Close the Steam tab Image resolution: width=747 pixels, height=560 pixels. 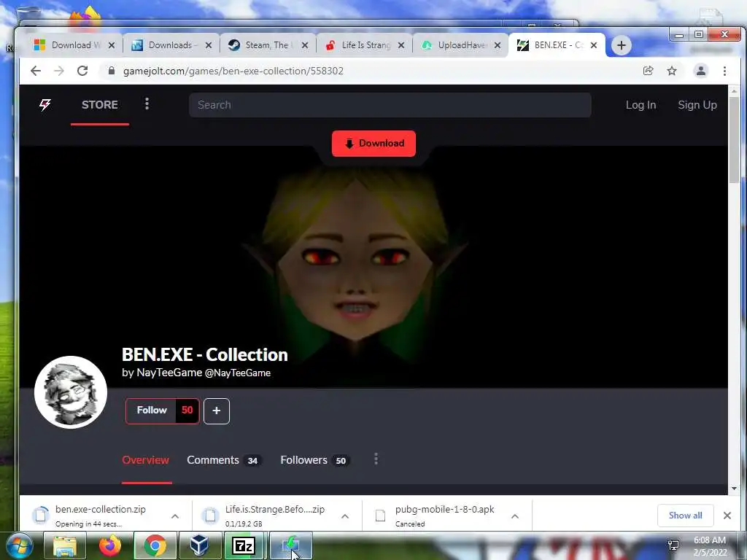click(x=305, y=45)
